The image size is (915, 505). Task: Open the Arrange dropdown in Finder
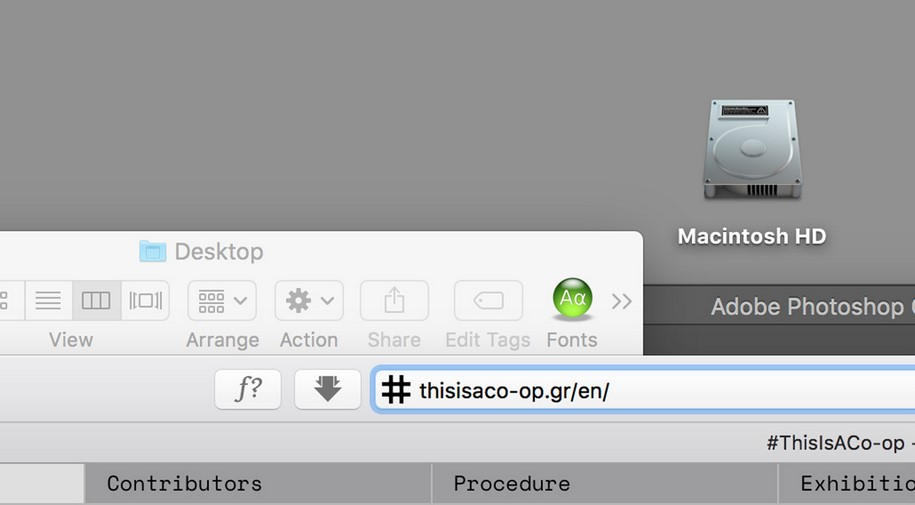pyautogui.click(x=222, y=300)
